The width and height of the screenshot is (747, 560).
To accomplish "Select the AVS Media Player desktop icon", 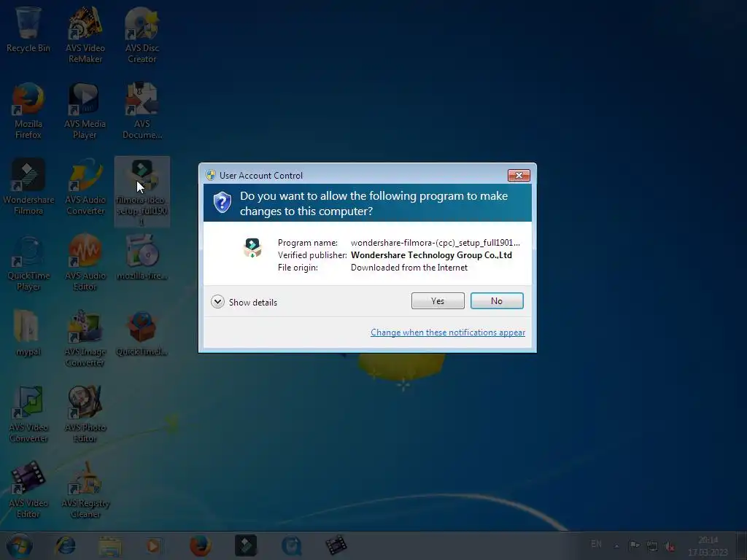I will click(x=85, y=111).
